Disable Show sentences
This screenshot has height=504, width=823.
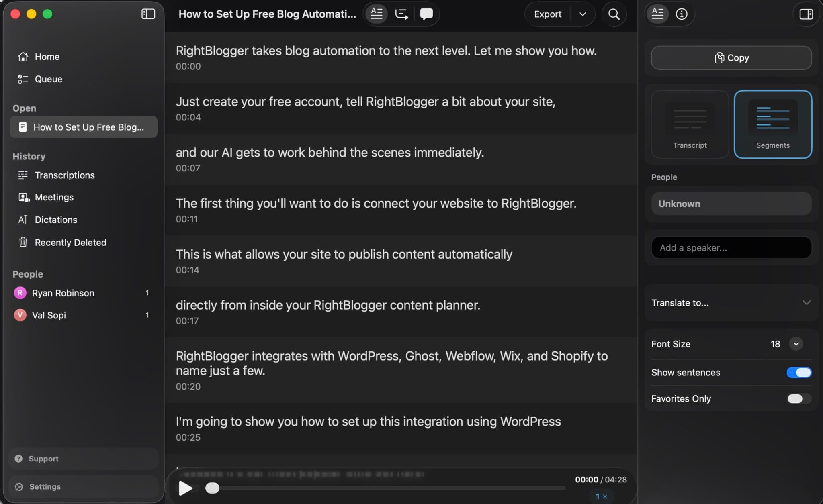(798, 372)
